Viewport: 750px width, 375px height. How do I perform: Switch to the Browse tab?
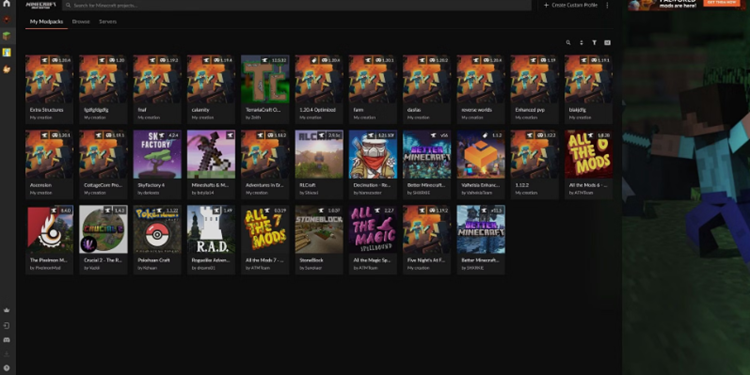click(x=81, y=22)
